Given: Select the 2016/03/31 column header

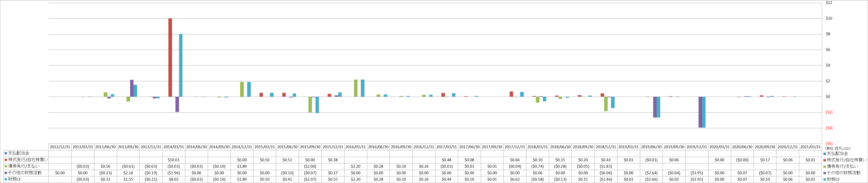Looking at the screenshot, I should coord(356,147).
